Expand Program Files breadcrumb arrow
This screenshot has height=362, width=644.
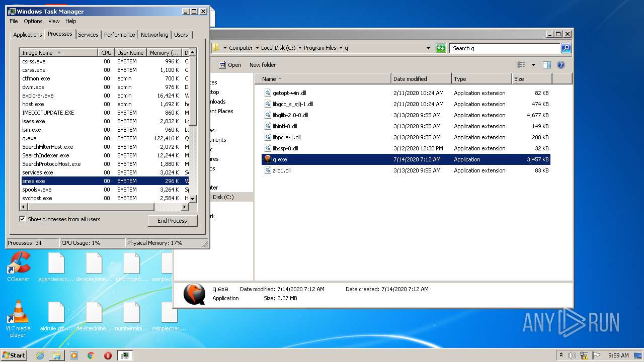tap(341, 48)
